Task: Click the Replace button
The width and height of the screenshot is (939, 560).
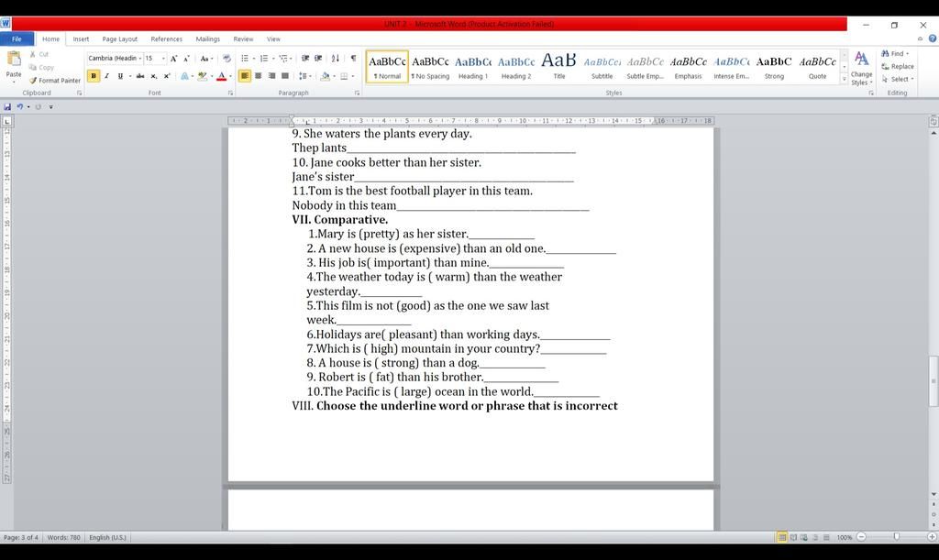Action: click(x=898, y=66)
